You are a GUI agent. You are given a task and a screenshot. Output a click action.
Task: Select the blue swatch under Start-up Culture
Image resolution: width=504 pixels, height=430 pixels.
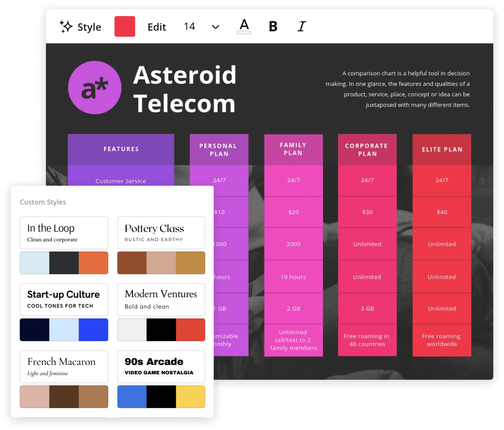click(93, 330)
